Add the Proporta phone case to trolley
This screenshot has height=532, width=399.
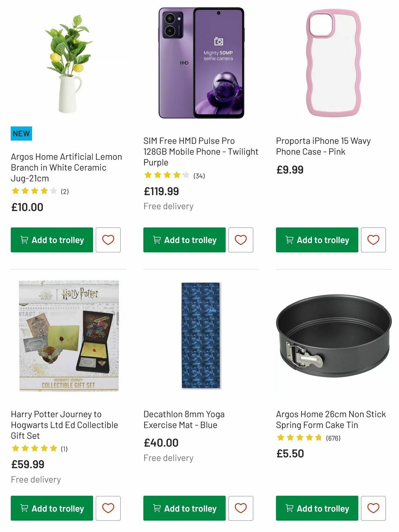(316, 240)
